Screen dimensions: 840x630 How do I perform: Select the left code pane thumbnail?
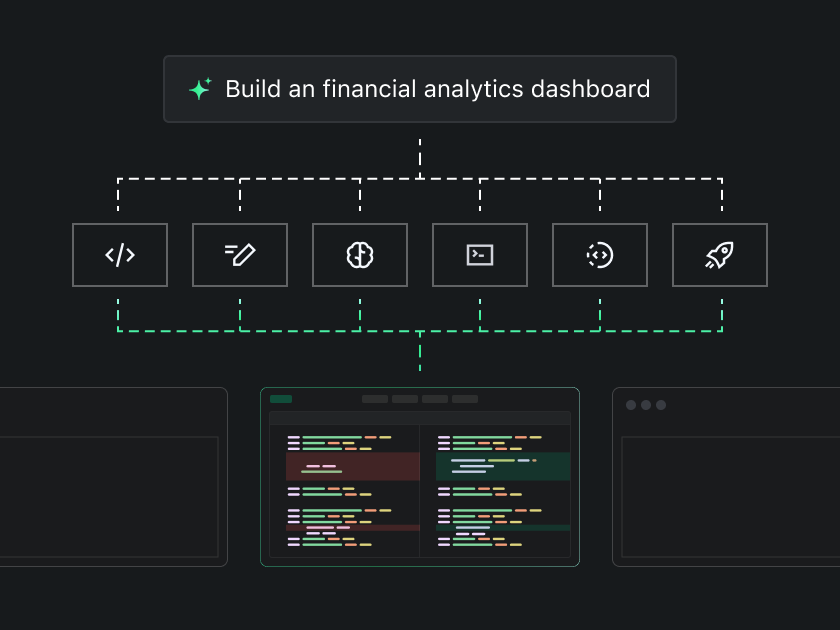[347, 490]
